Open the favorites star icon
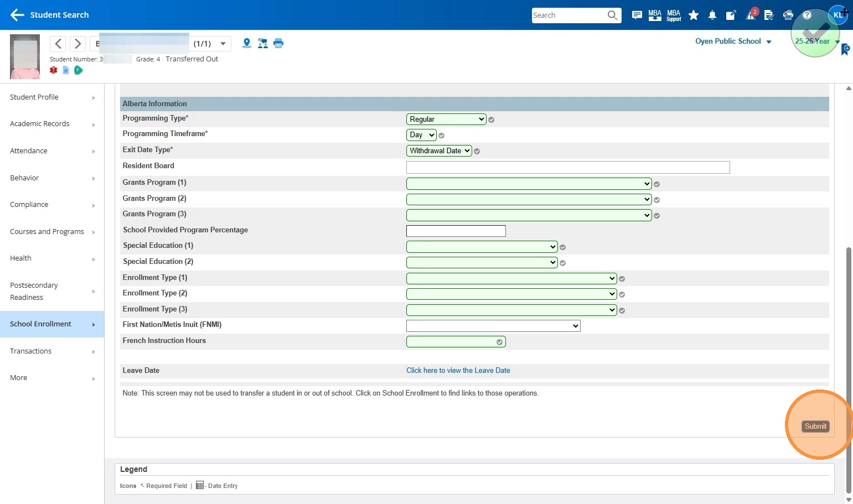The image size is (853, 504). 694,15
